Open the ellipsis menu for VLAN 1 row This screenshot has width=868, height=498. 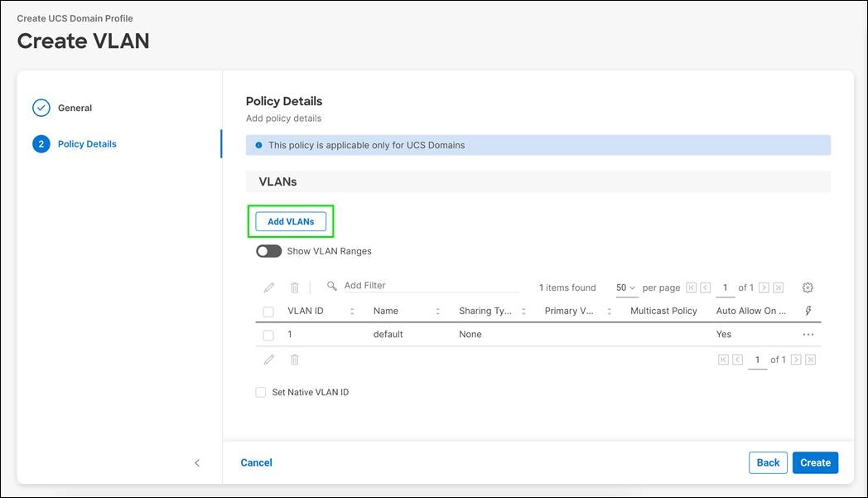808,334
